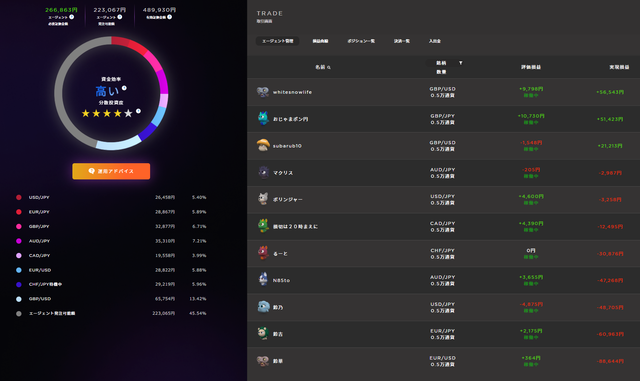
Task: Sort by the 評価損益 column header
Action: [531, 67]
